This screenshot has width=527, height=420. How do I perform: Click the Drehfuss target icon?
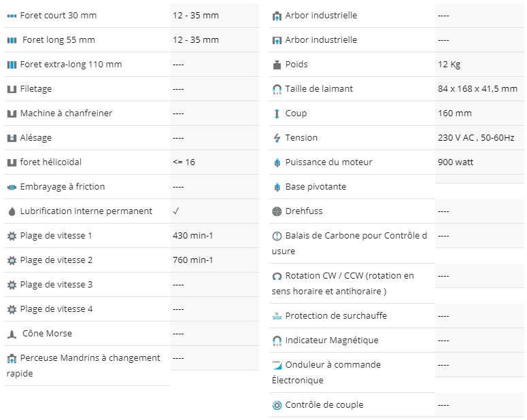[x=277, y=211]
